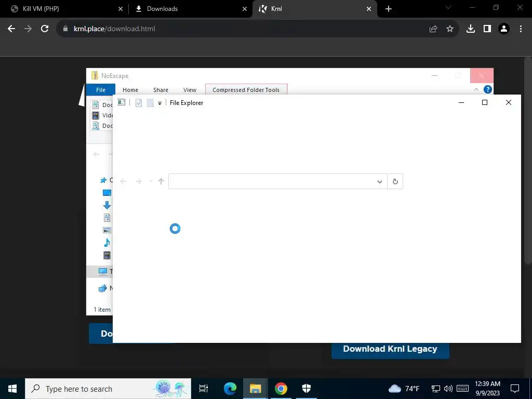Open a new Chrome tab

[389, 9]
